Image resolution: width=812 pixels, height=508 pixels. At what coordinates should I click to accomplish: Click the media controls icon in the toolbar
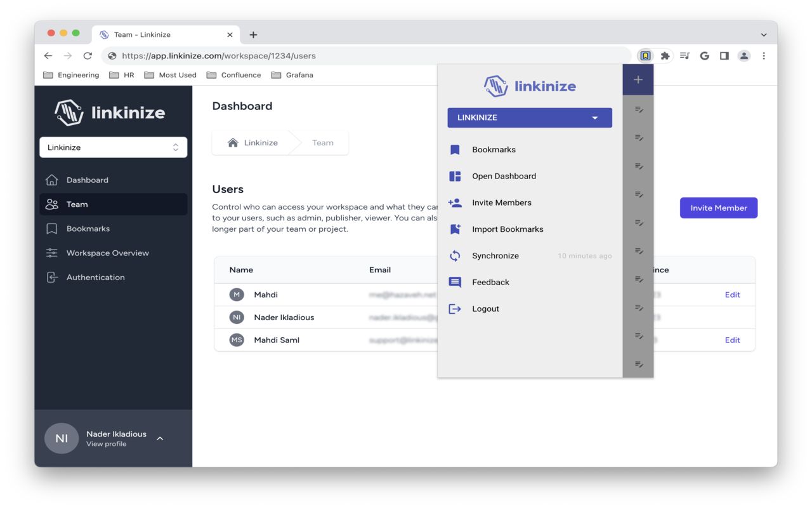684,56
